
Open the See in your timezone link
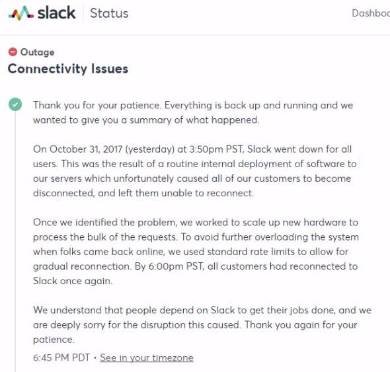147,358
